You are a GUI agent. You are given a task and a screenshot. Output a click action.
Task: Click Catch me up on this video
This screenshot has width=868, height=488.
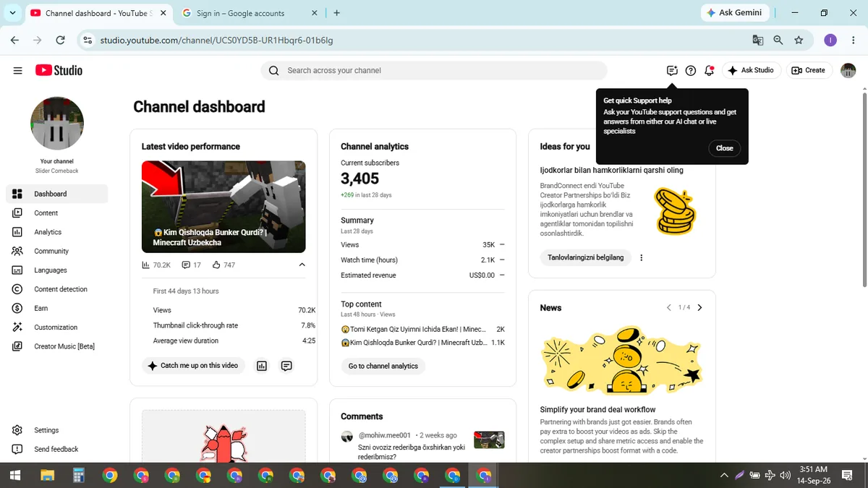coord(193,366)
